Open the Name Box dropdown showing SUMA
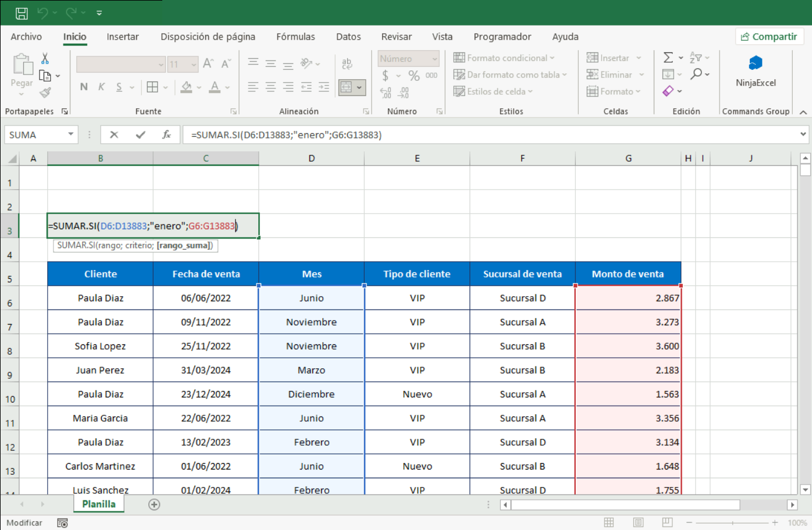This screenshot has width=812, height=530. tap(70, 135)
